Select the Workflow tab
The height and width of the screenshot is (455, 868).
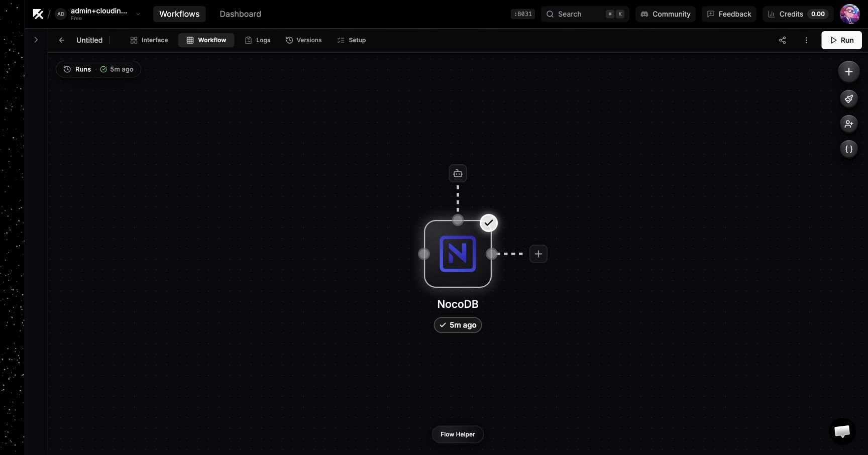pos(206,40)
